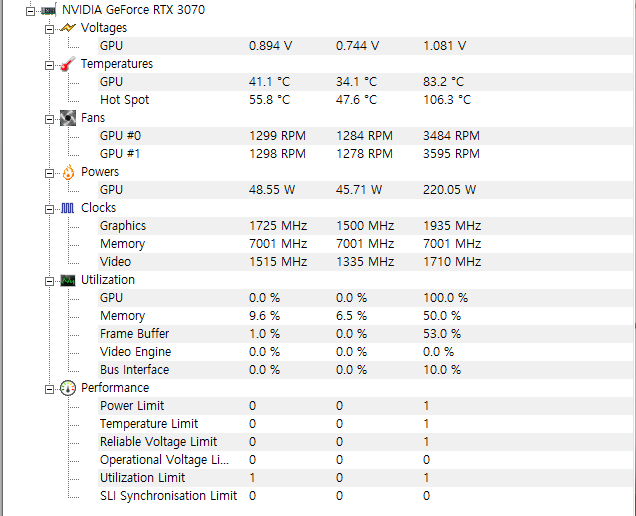Click the NVIDIA graphics card icon
This screenshot has width=636, height=516.
(48, 10)
